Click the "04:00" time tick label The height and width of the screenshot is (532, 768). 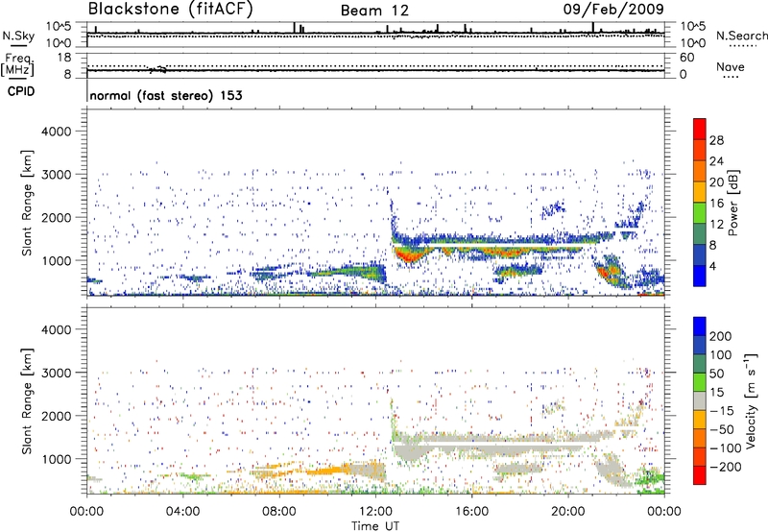tap(182, 512)
